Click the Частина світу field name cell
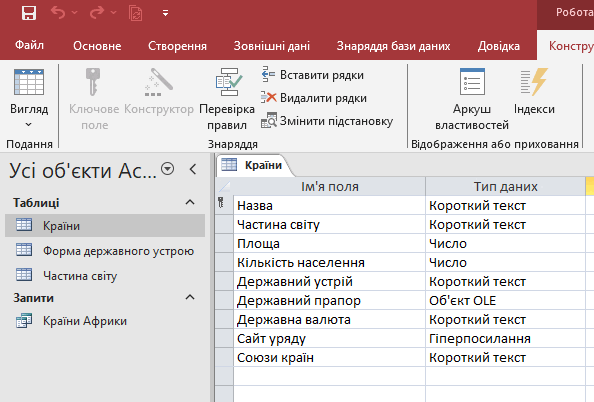Screen dimensions: 594x402 pyautogui.click(x=330, y=224)
